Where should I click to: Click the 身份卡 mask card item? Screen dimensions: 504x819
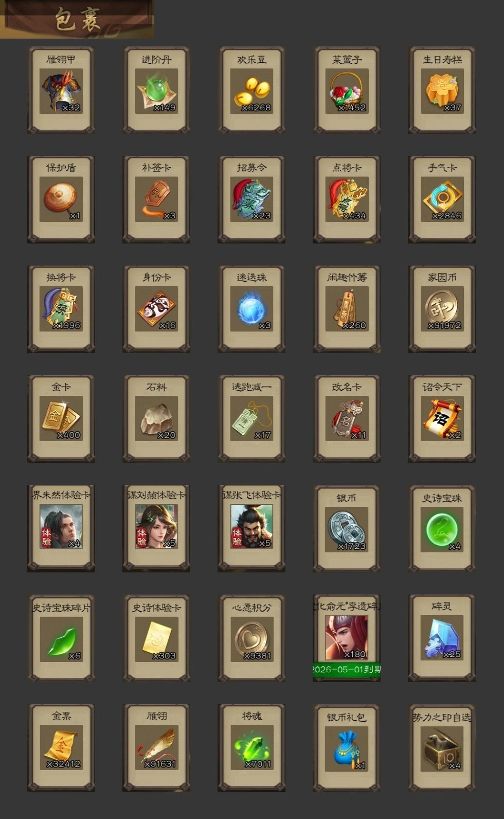tap(156, 309)
